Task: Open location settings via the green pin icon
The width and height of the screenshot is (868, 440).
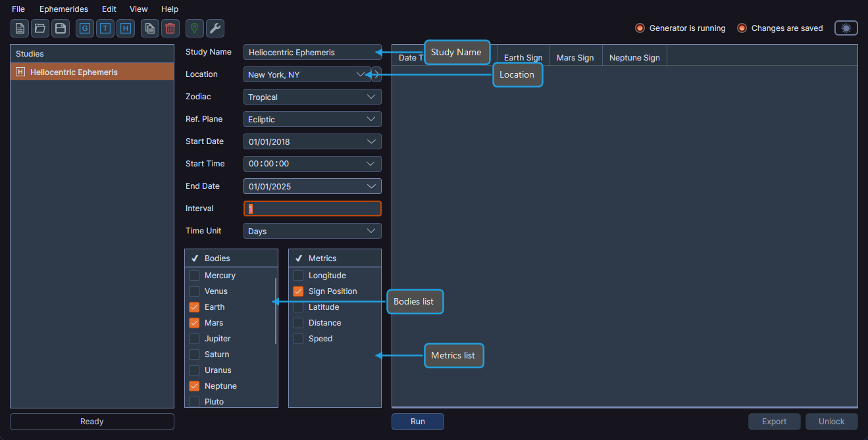Action: pyautogui.click(x=194, y=28)
